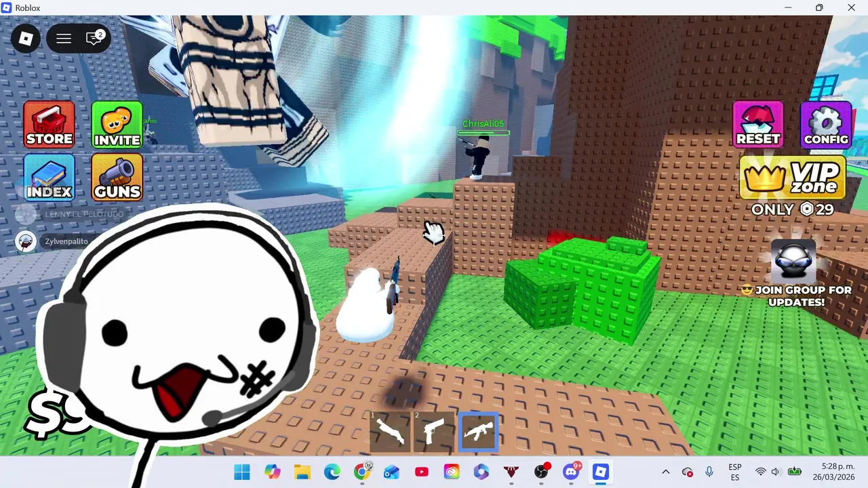Screen dimensions: 868x488
Task: Click the LENNY EL PELOTUDO player entry
Action: tap(70, 215)
